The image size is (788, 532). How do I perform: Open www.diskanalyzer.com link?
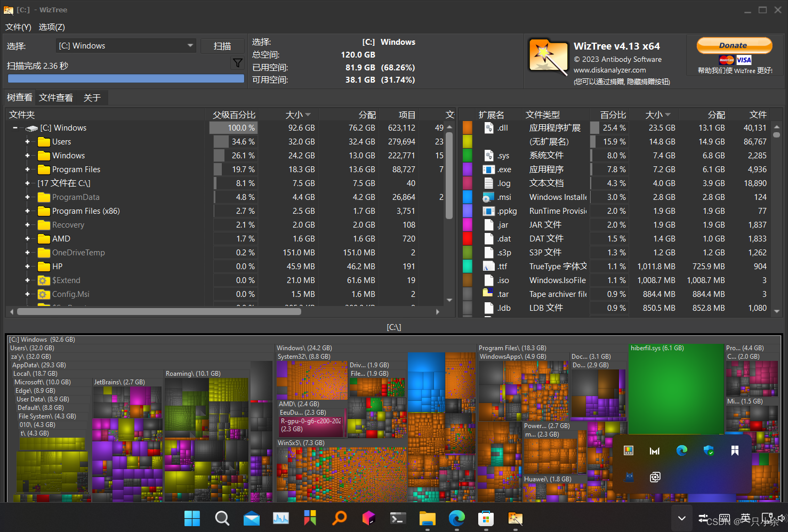609,70
